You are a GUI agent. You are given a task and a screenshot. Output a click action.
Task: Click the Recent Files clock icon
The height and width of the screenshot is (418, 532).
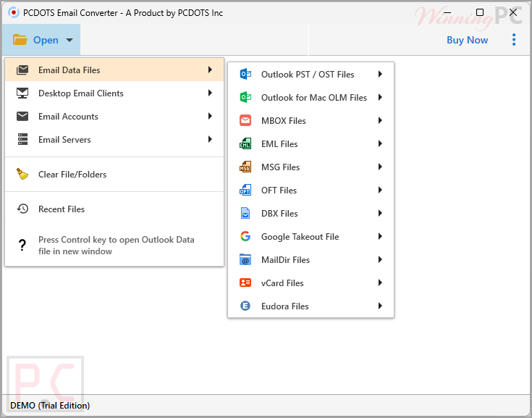point(22,209)
